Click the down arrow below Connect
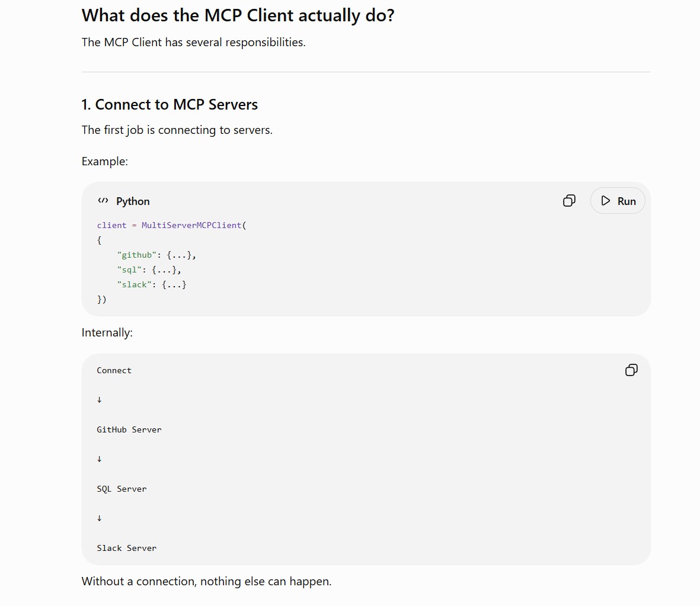 point(99,400)
